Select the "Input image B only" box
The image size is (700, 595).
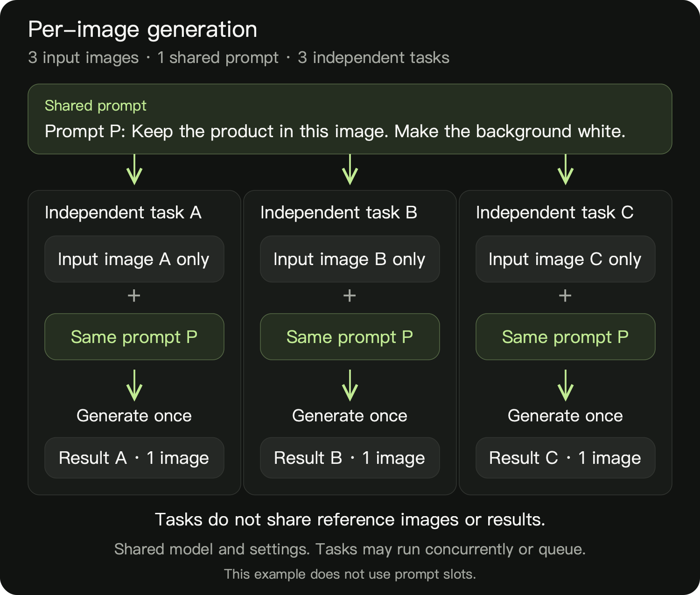pyautogui.click(x=350, y=259)
